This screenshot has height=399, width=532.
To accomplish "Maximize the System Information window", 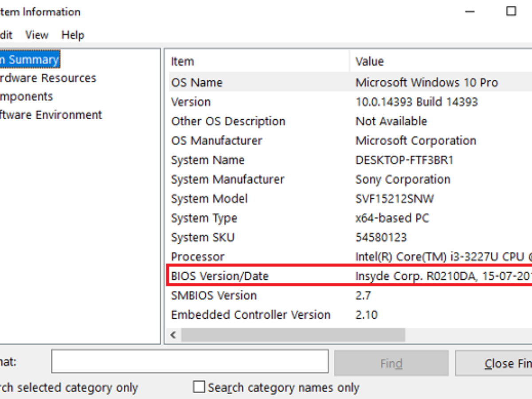I will coord(511,11).
